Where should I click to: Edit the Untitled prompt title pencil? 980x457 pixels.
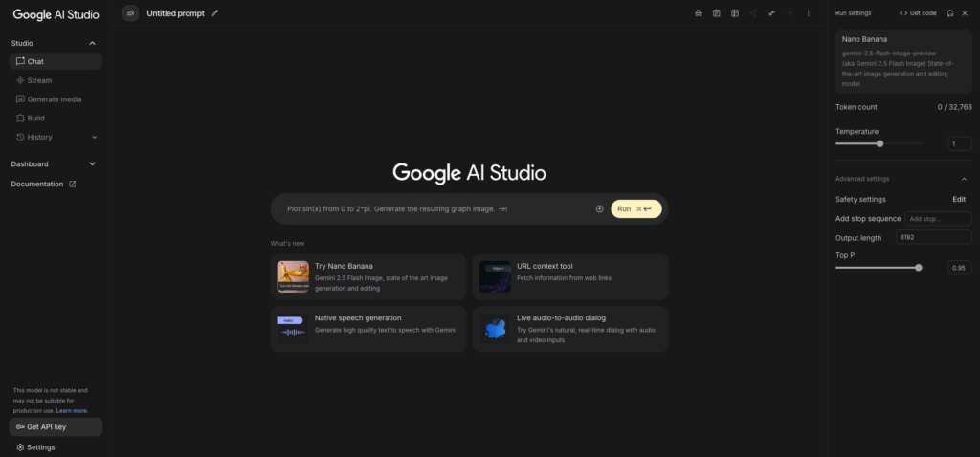coord(215,13)
